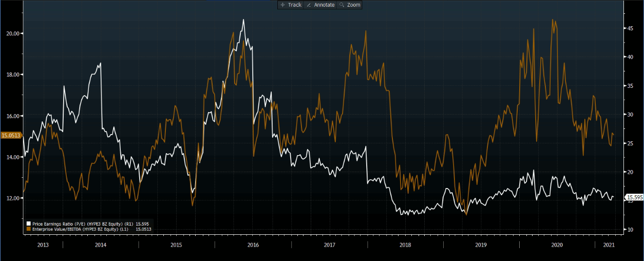Click the 2013 label on the time axis
644x261 pixels.
(43, 245)
